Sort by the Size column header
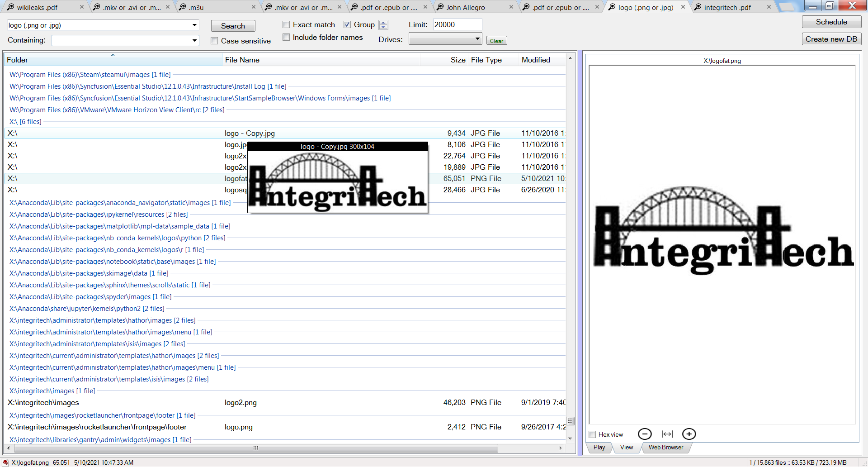The width and height of the screenshot is (868, 467). point(444,60)
